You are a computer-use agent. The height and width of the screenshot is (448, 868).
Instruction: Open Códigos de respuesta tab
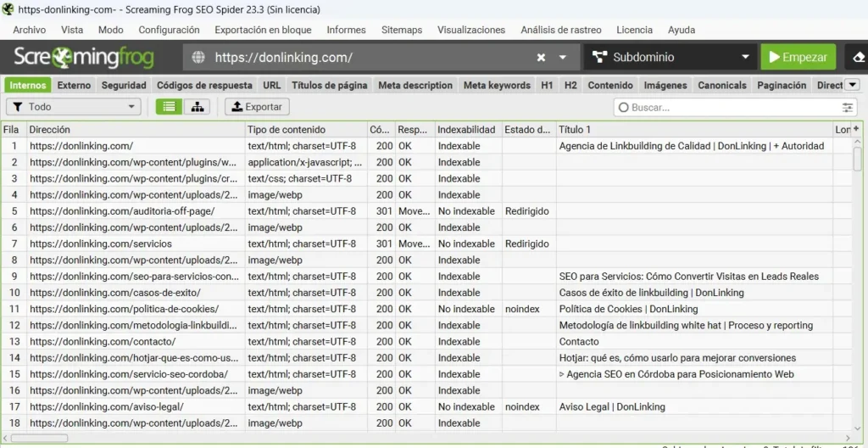tap(204, 86)
